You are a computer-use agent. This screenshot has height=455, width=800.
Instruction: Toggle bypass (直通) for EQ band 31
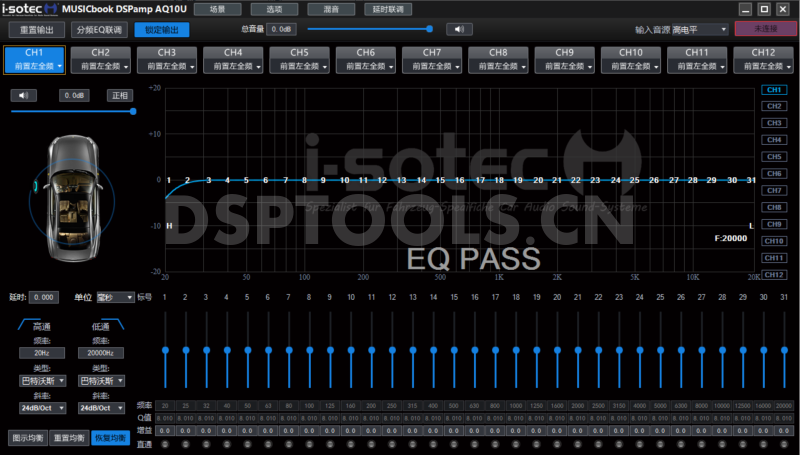point(784,445)
